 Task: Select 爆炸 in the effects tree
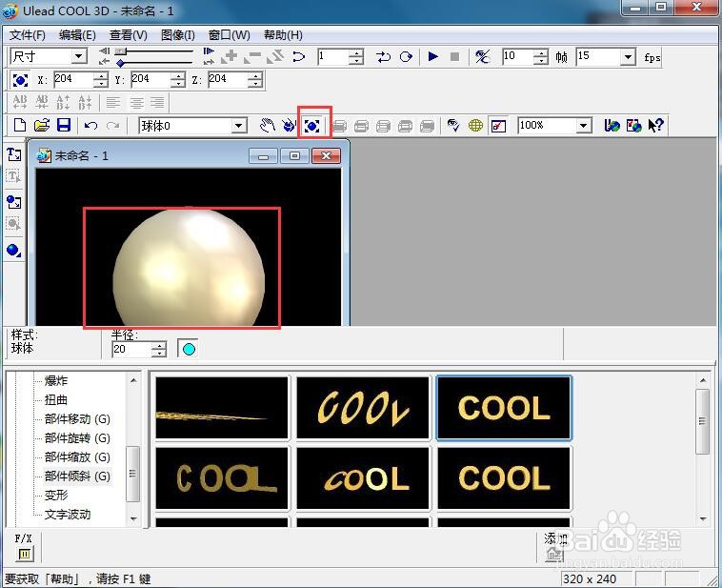pyautogui.click(x=56, y=381)
